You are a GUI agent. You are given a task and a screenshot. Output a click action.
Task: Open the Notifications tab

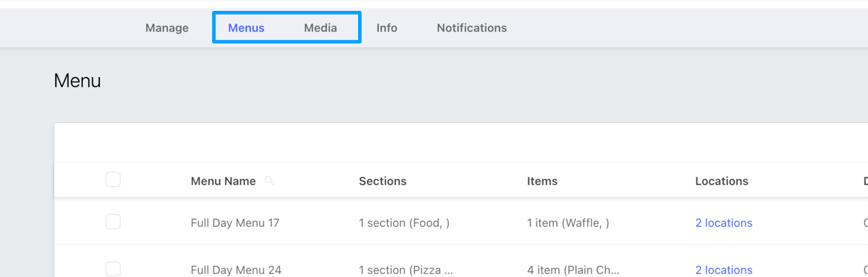tap(471, 28)
